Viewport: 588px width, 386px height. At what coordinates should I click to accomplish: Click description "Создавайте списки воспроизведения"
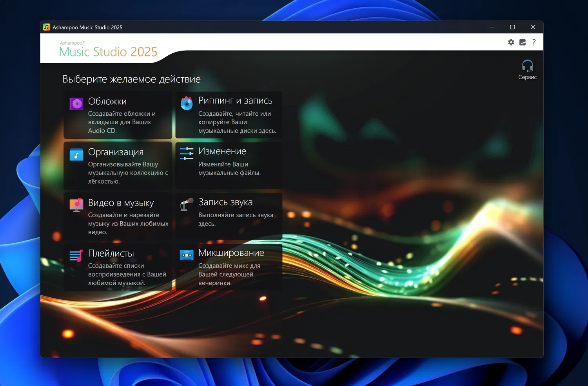click(127, 274)
